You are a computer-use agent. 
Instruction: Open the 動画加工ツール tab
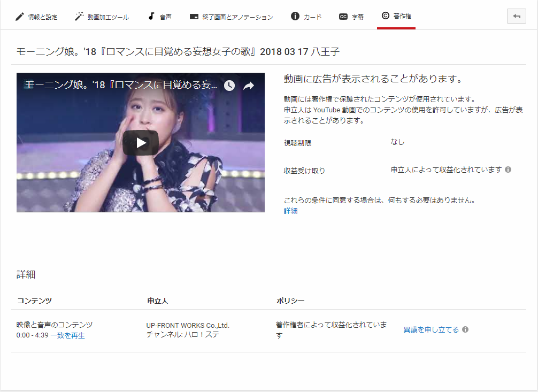(102, 17)
